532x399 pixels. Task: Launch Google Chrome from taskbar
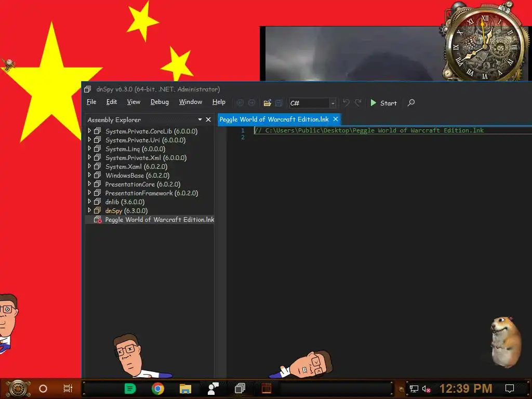pyautogui.click(x=158, y=389)
